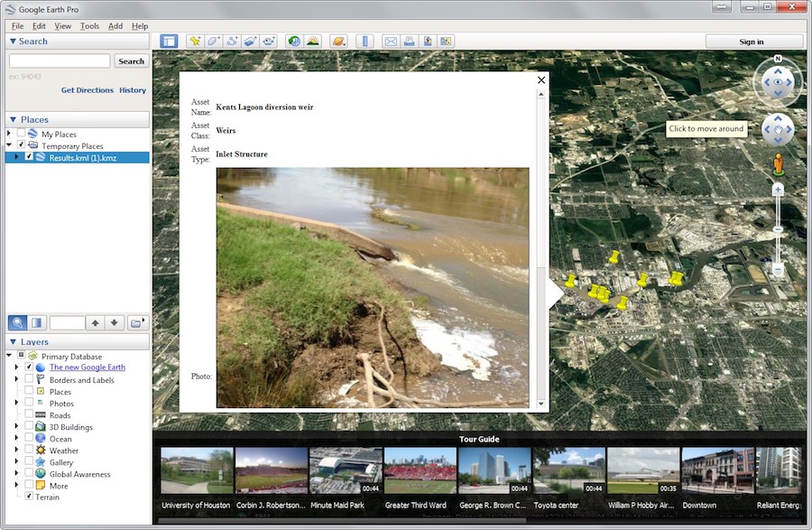The width and height of the screenshot is (812, 530).
Task: Open University of Houston tour thumbnail
Action: (x=197, y=470)
